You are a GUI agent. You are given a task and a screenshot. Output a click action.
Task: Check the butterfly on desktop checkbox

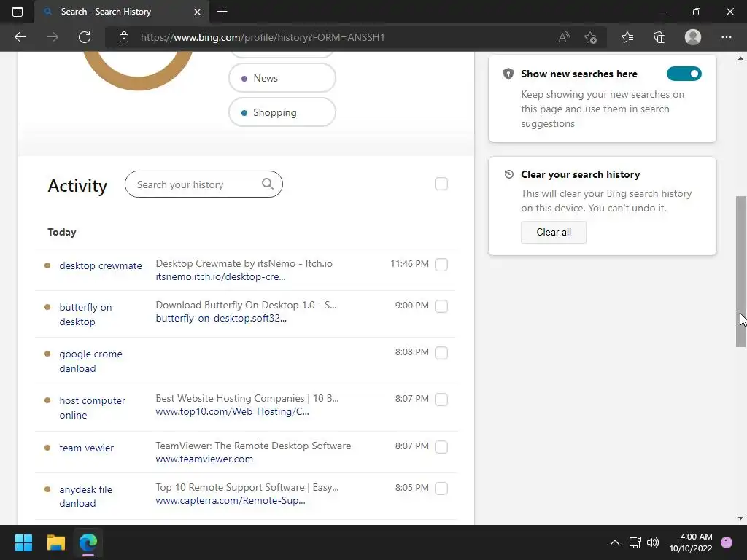coord(441,306)
